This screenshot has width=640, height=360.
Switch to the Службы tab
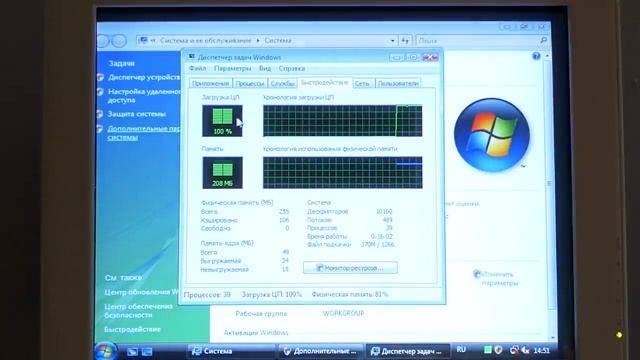282,83
